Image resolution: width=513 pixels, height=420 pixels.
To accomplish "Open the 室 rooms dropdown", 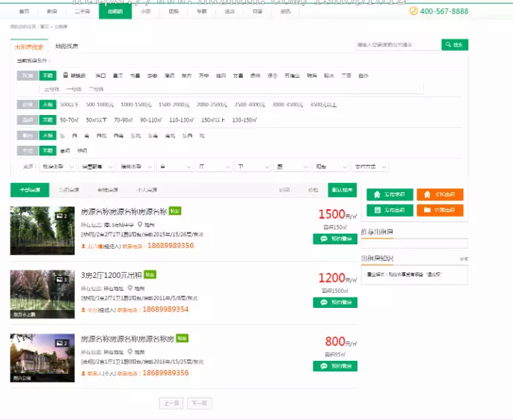I will pyautogui.click(x=175, y=167).
